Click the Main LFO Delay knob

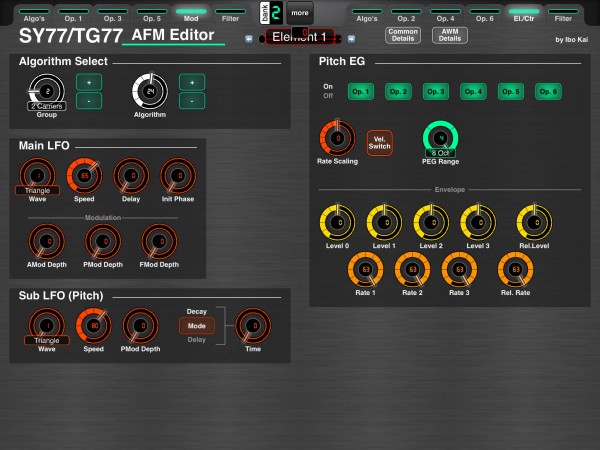(x=131, y=176)
